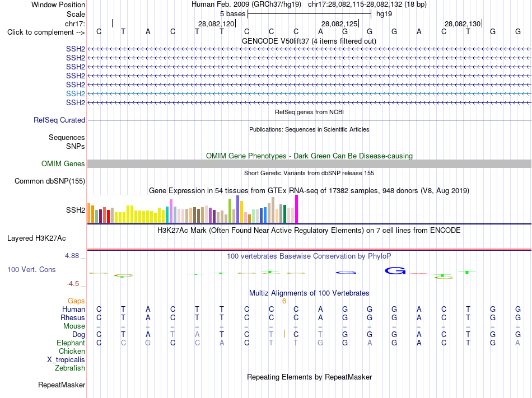Open the 100 Vert. Cons track label
The image size is (532, 398).
[x=31, y=269]
